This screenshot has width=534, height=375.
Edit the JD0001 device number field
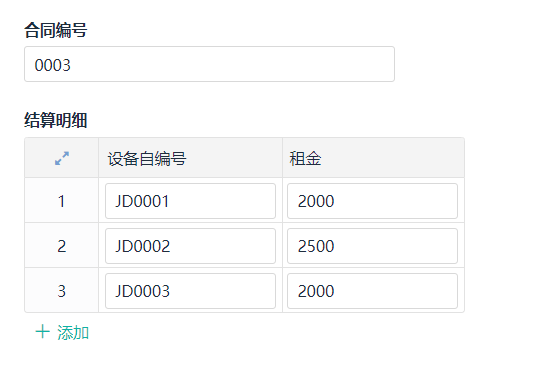(190, 201)
